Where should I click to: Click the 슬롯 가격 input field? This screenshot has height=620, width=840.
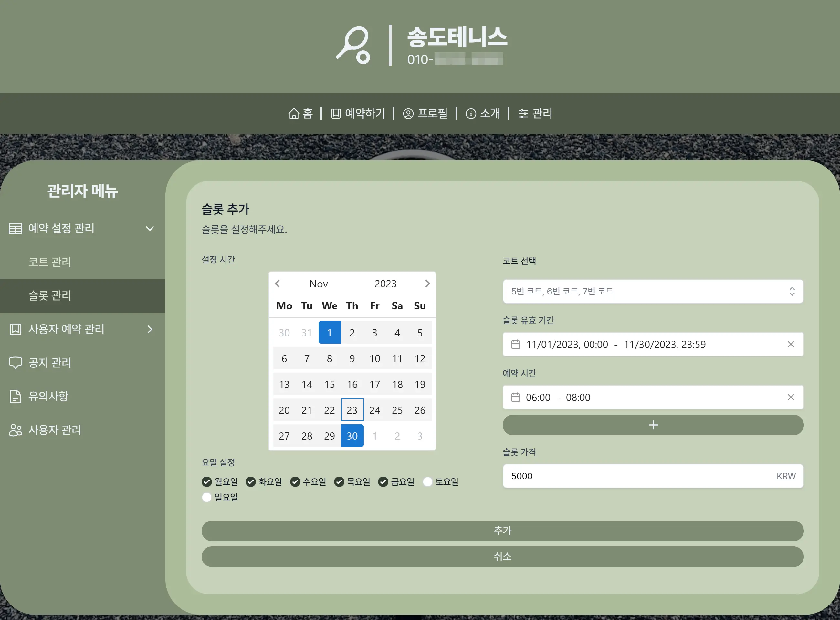tap(638, 476)
